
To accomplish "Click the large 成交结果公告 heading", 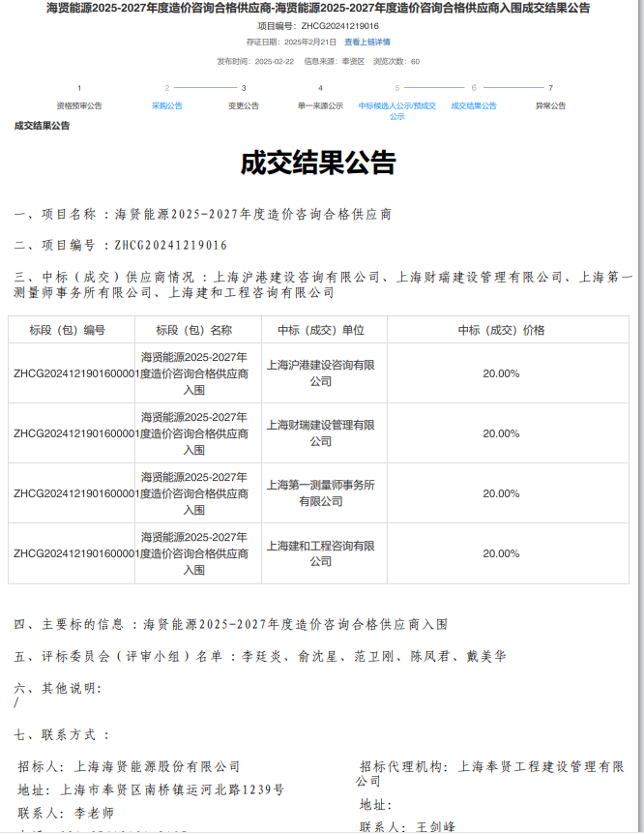I will click(318, 163).
